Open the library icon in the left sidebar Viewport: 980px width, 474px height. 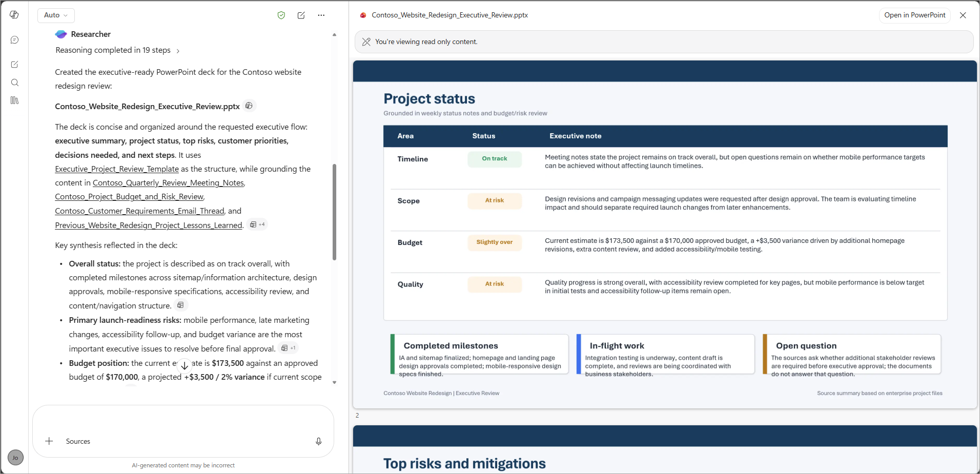click(x=14, y=100)
